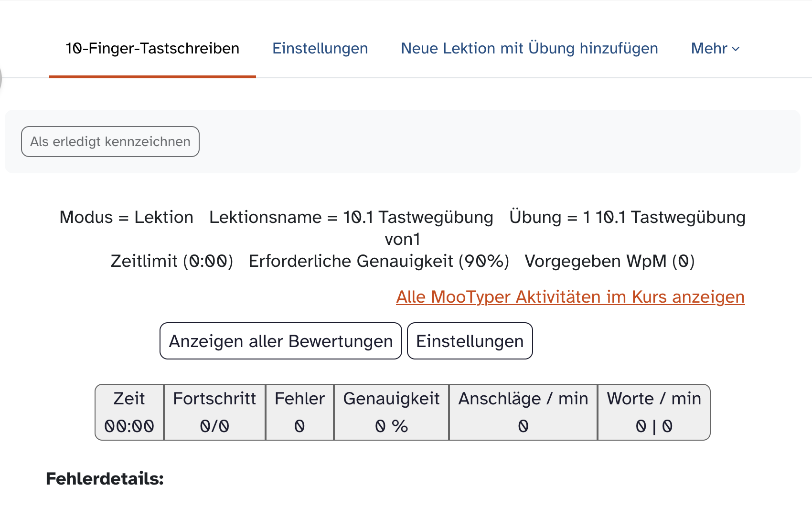Click the Erforderliche Genauigkeit (90%) text
This screenshot has height=507, width=812.
379,261
